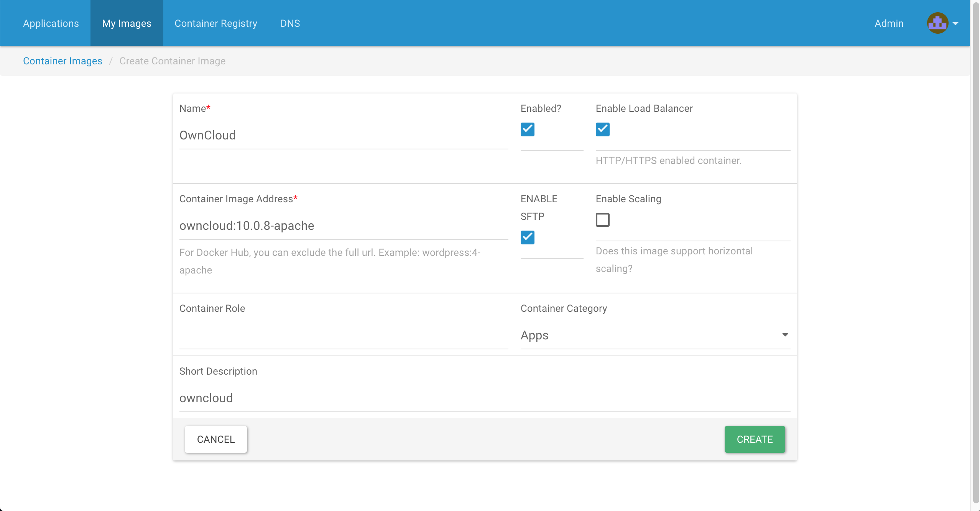Image resolution: width=980 pixels, height=511 pixels.
Task: Go to Container Registry
Action: (x=216, y=23)
